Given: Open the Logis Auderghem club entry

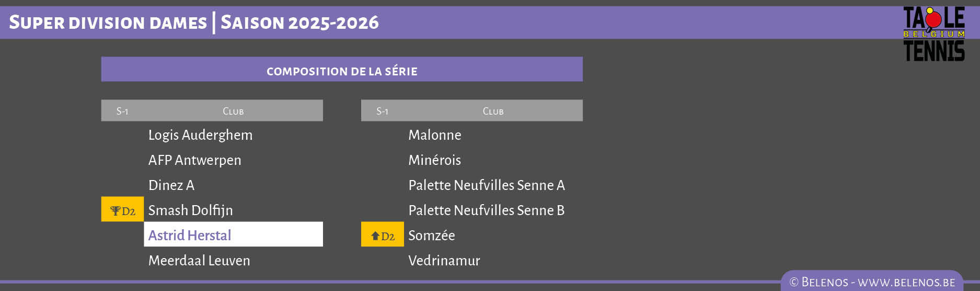Looking at the screenshot, I should [x=200, y=135].
